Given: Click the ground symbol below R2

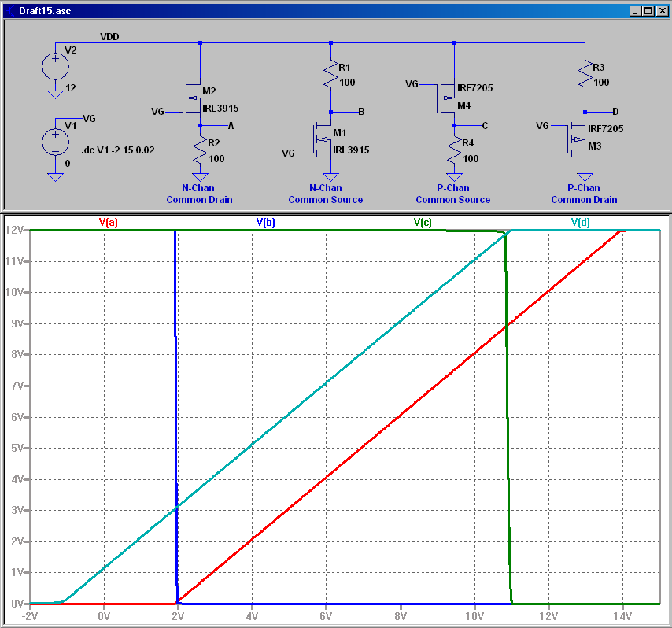Looking at the screenshot, I should click(x=200, y=177).
